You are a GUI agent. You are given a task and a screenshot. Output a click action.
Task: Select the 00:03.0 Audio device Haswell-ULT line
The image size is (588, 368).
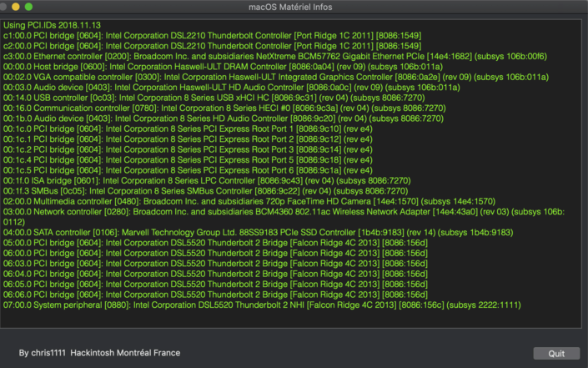tap(232, 88)
